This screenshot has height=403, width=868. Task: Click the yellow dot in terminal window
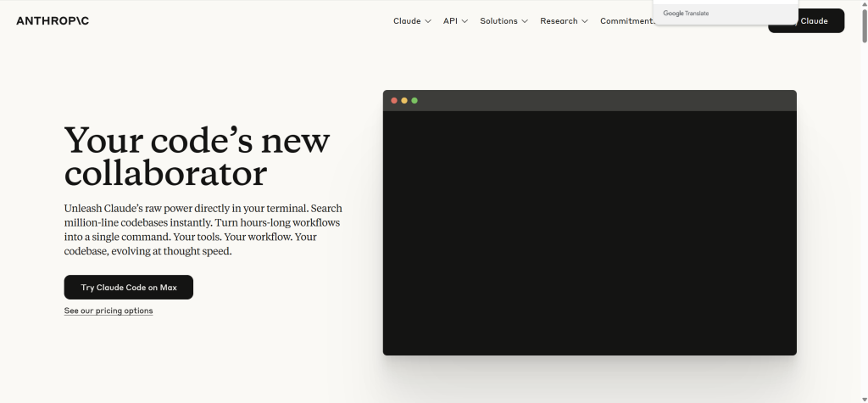pos(404,100)
